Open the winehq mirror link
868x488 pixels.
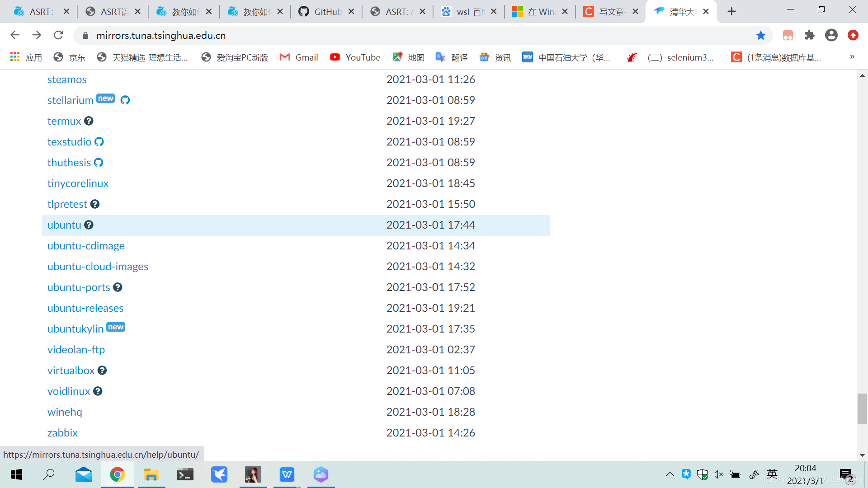coord(65,412)
